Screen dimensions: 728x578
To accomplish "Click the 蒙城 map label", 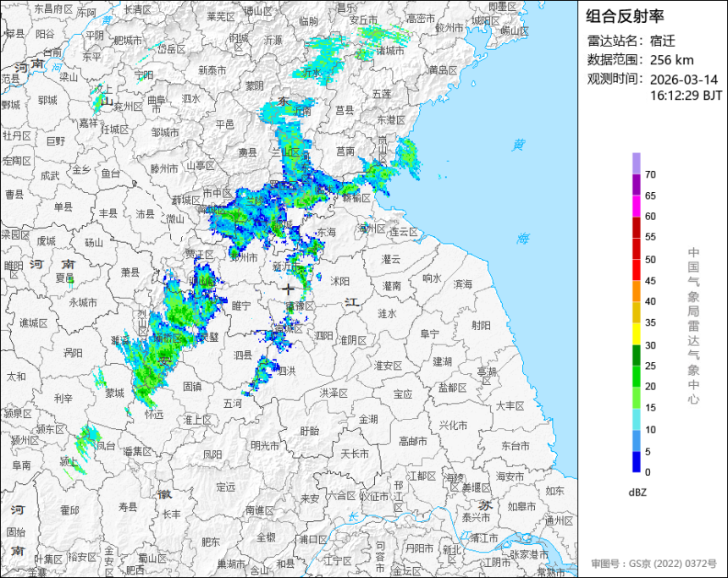I will (114, 394).
